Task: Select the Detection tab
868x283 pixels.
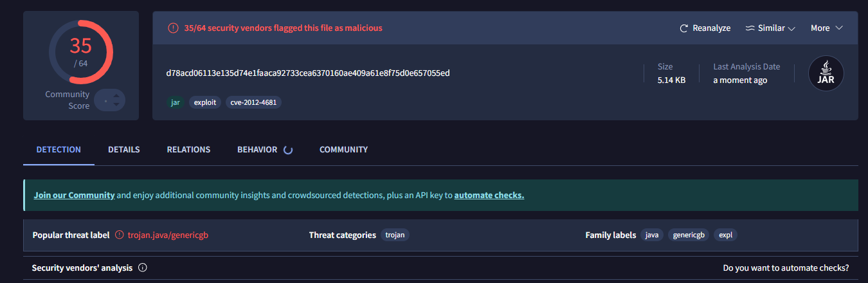Action: pos(59,150)
